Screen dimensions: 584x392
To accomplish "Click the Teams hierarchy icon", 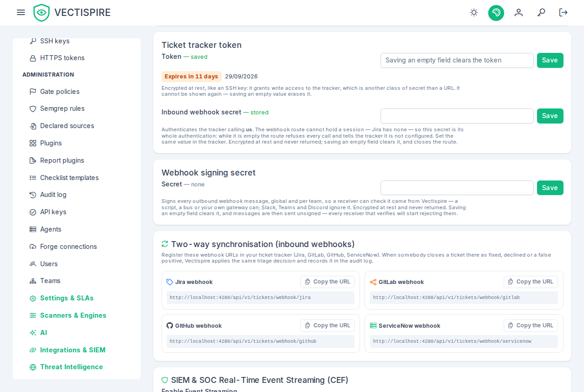I will coord(33,281).
